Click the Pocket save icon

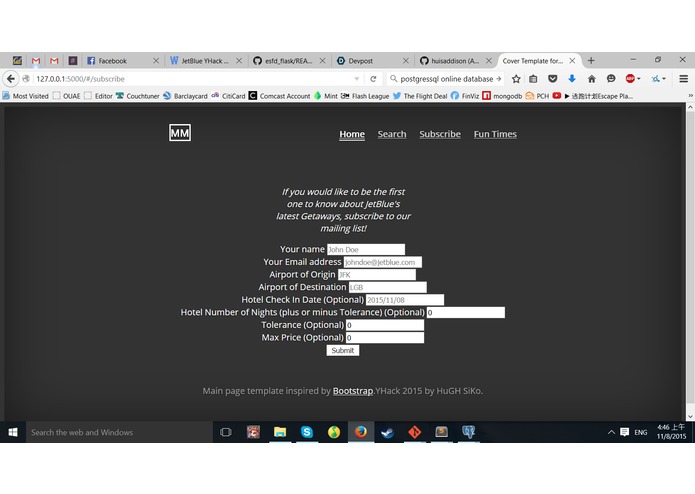click(552, 79)
